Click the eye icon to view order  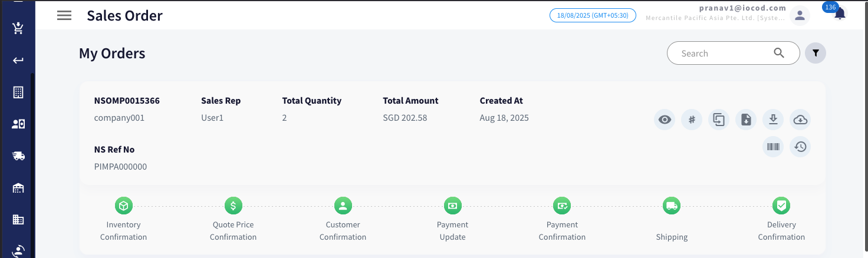665,120
